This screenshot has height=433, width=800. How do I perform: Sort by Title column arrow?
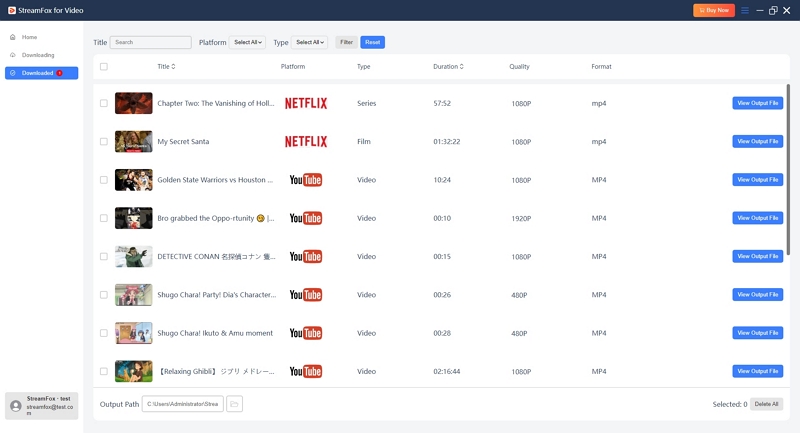point(173,66)
